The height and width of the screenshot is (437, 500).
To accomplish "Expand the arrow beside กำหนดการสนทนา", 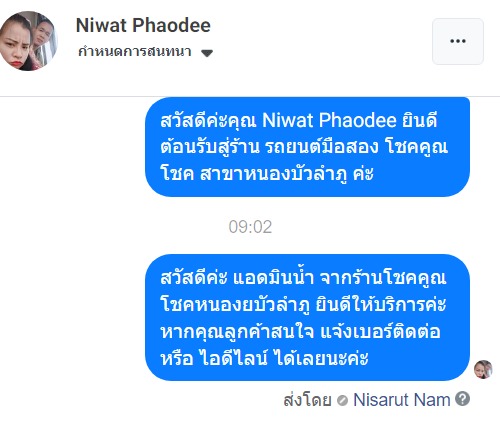I will [x=207, y=53].
